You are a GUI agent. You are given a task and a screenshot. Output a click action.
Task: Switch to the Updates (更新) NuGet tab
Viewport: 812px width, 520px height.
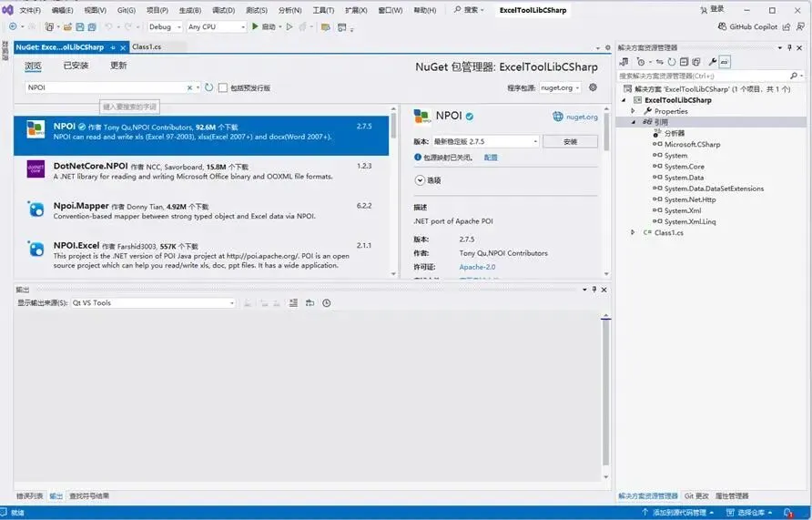tap(118, 66)
